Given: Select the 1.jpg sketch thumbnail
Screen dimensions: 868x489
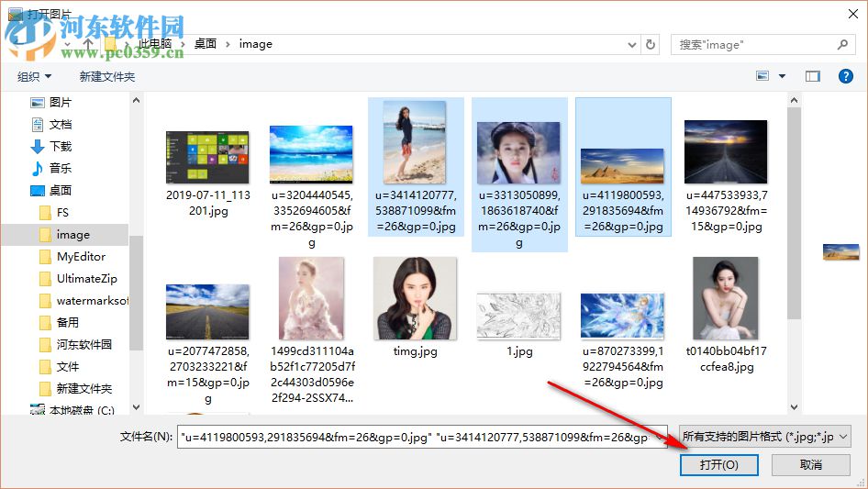Looking at the screenshot, I should point(518,315).
